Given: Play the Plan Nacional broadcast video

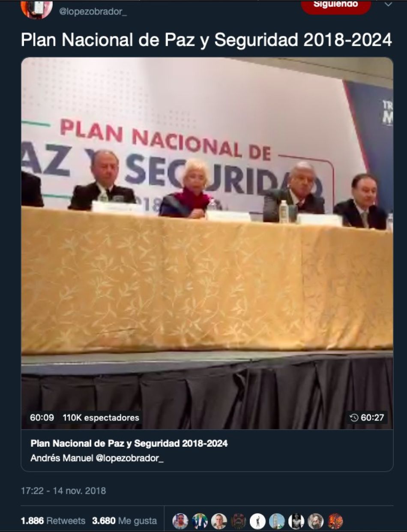Looking at the screenshot, I should point(207,243).
